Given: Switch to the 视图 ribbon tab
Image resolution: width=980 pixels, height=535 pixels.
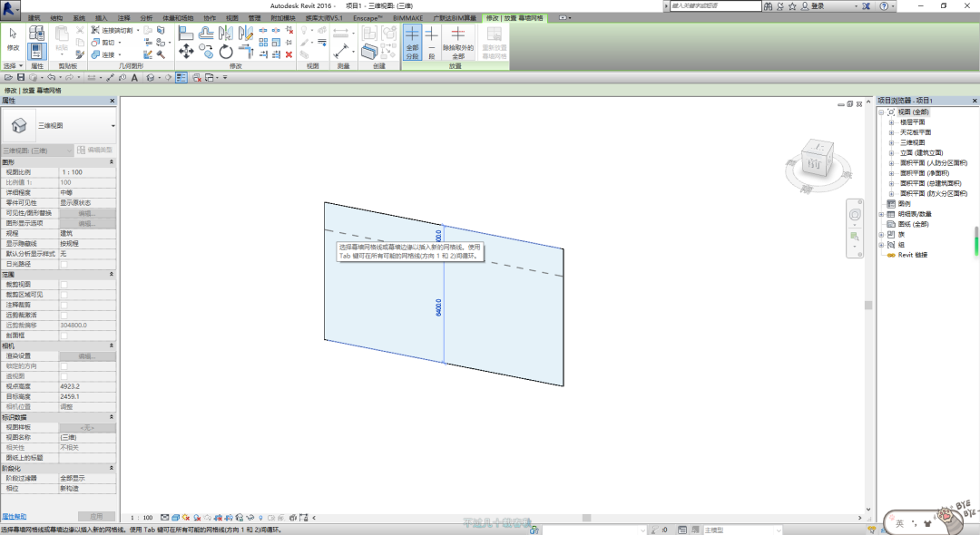Looking at the screenshot, I should [232, 17].
